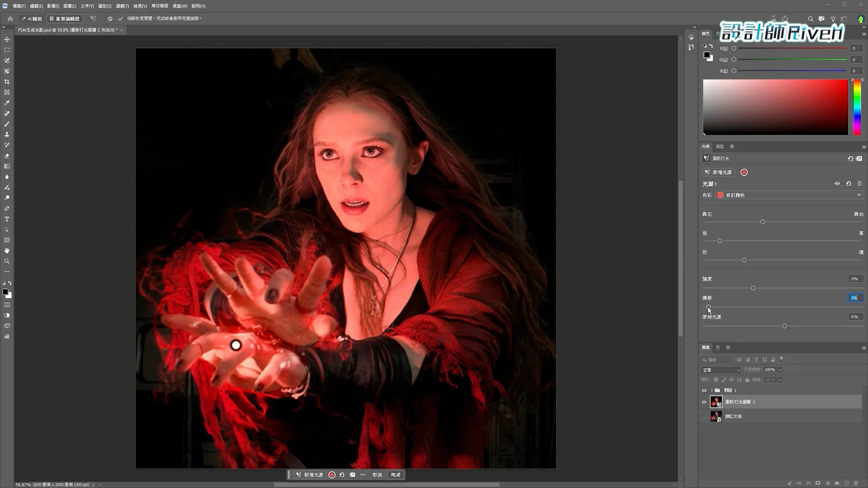Open the 視窗(W) menu

180,6
